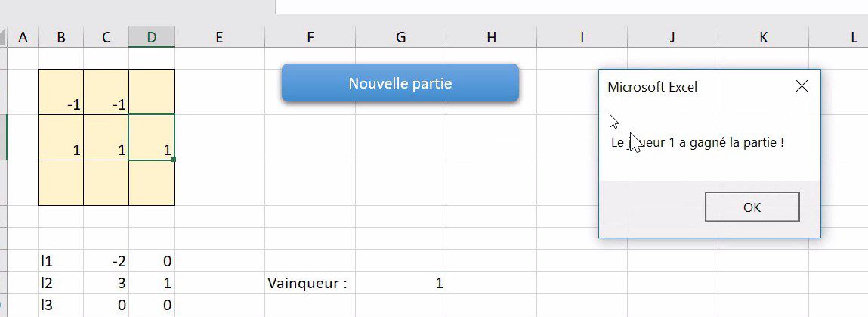Select column D header
This screenshot has height=317, width=868.
tap(152, 37)
